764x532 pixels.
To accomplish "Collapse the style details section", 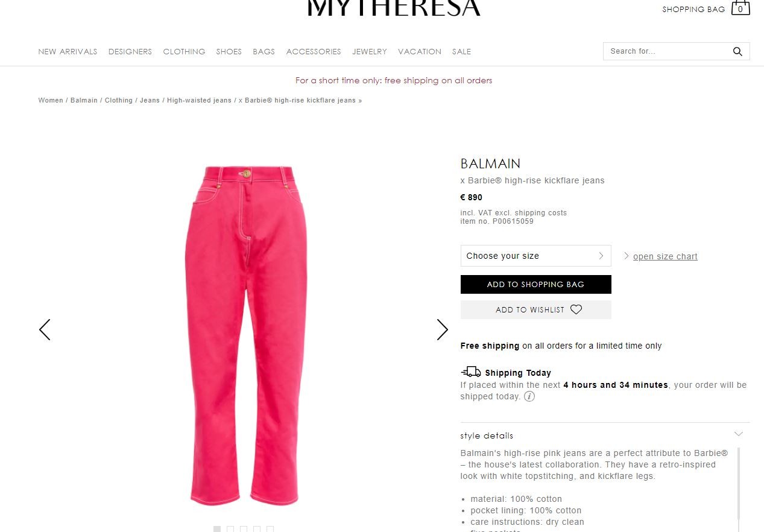I will (x=739, y=434).
